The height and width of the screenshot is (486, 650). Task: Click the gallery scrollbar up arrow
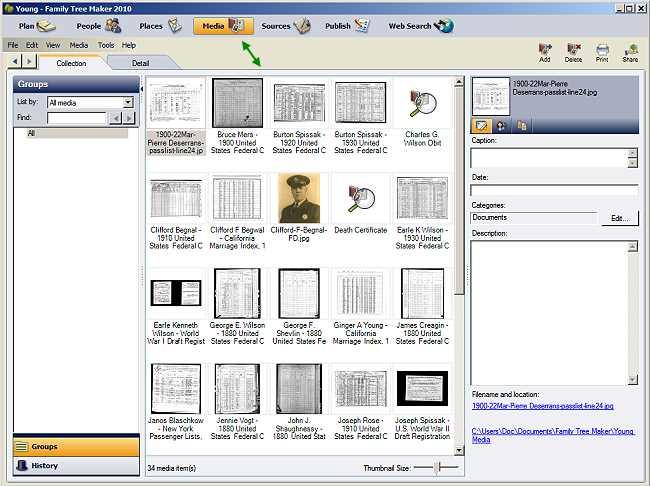click(x=459, y=82)
